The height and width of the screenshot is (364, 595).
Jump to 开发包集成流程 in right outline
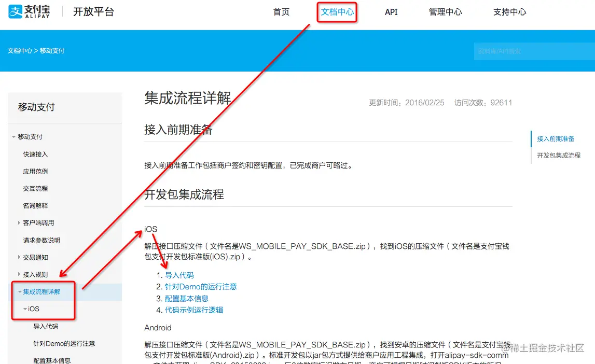pyautogui.click(x=559, y=156)
